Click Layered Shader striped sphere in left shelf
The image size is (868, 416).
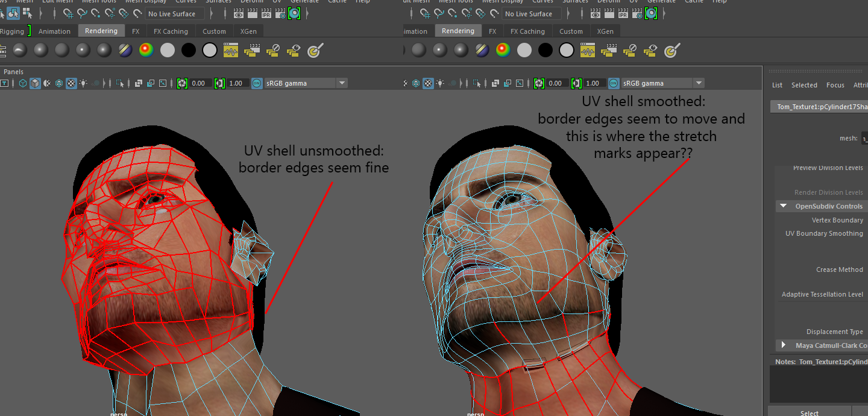[125, 51]
